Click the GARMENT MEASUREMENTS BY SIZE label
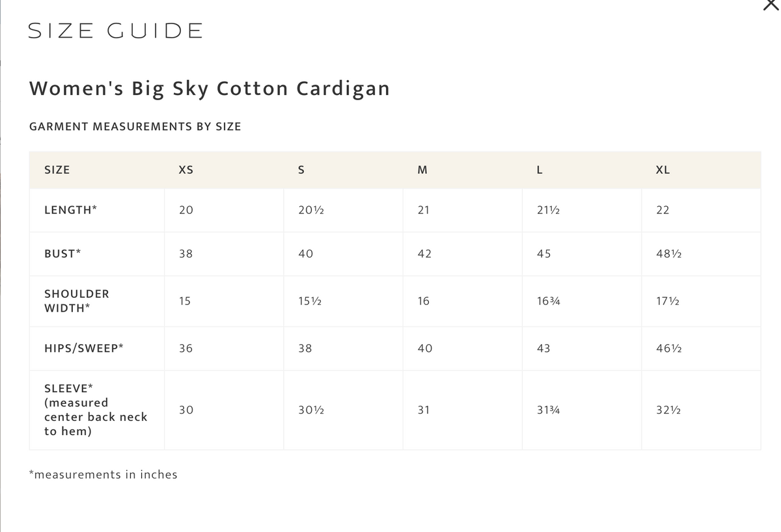The width and height of the screenshot is (781, 532). [x=135, y=126]
